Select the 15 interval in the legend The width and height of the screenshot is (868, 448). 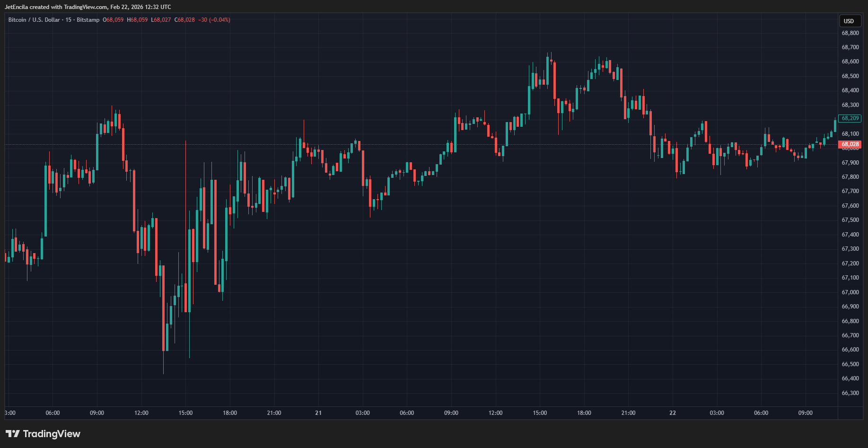click(69, 20)
